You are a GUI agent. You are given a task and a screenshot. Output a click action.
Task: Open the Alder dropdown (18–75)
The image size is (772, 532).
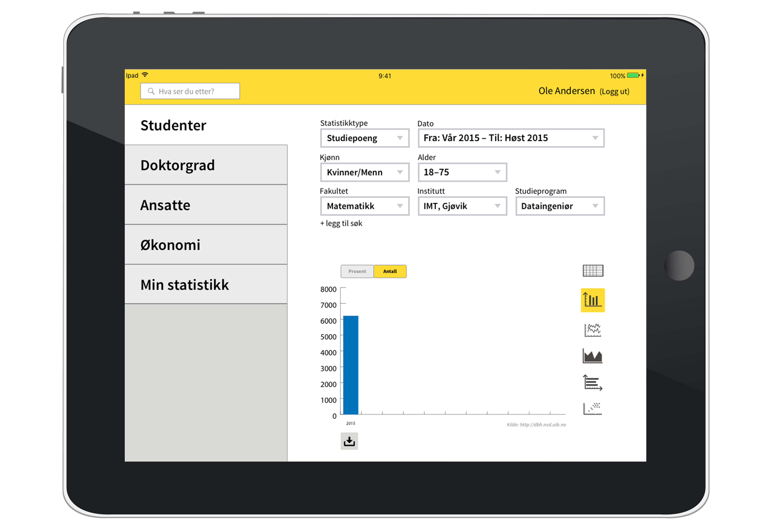[462, 172]
